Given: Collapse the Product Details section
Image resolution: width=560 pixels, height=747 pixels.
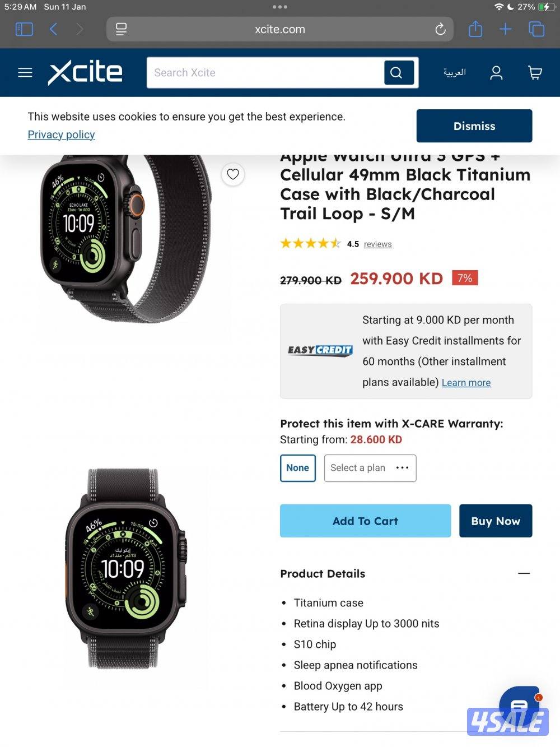Looking at the screenshot, I should [524, 573].
